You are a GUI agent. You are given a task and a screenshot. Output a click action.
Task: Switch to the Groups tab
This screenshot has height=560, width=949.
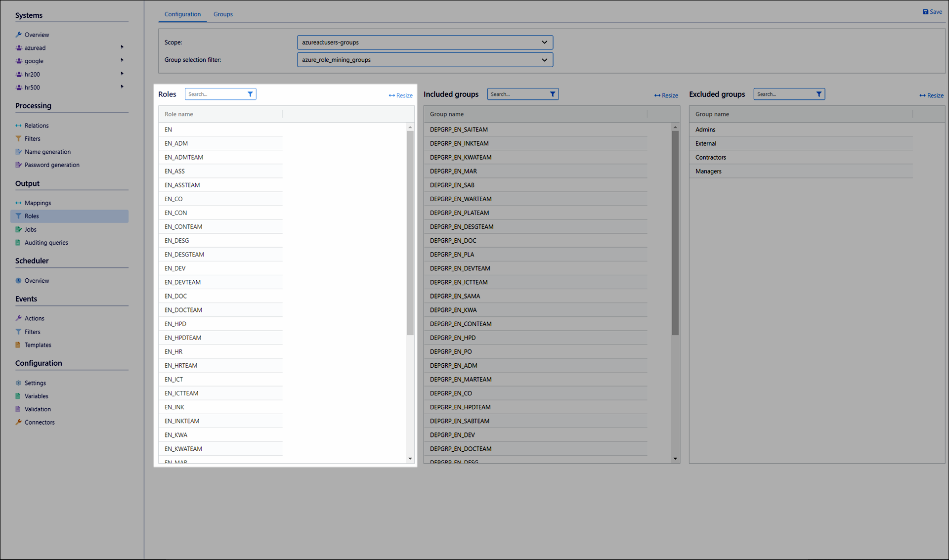223,14
